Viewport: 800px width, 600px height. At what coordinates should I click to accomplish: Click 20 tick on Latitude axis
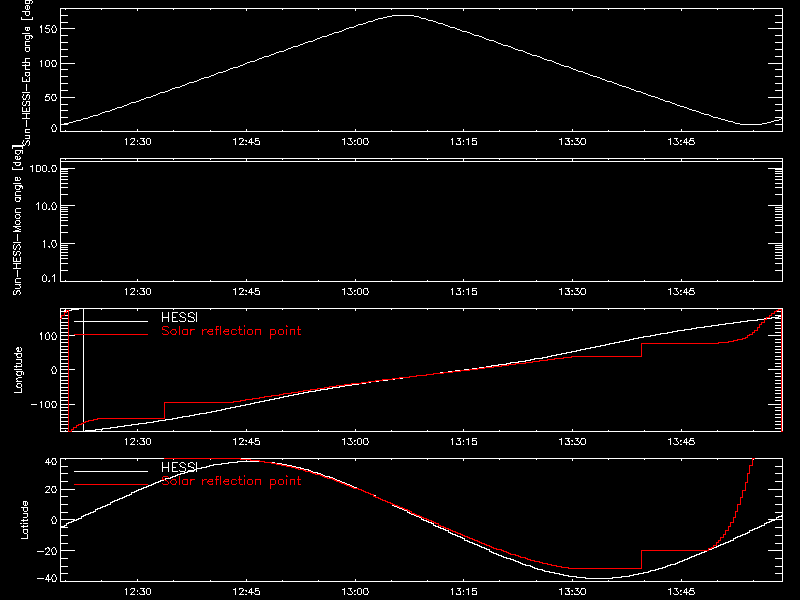[51, 489]
